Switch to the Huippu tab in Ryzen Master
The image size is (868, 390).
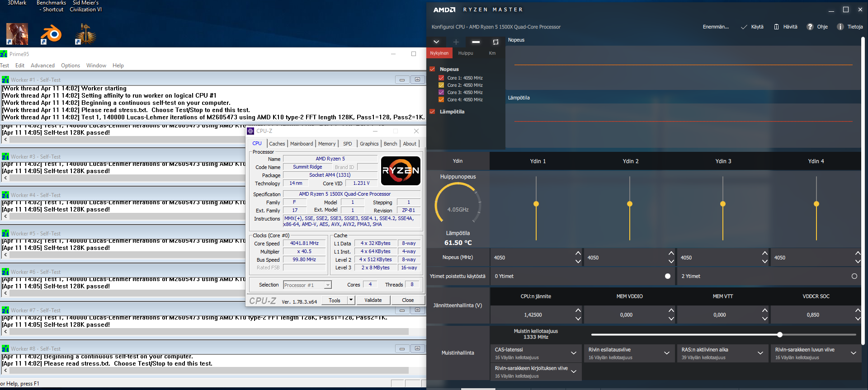pos(466,53)
